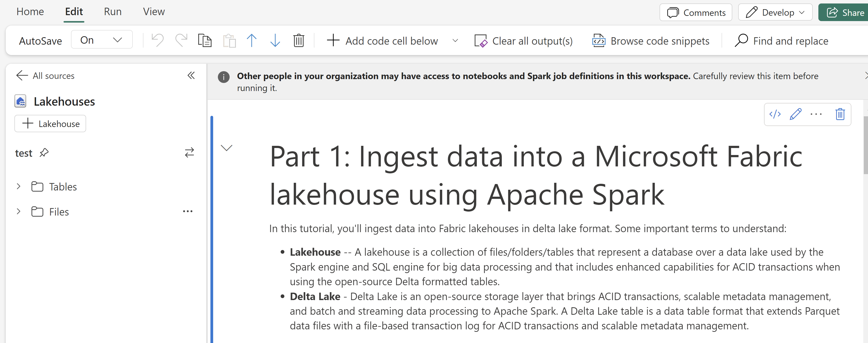Add a new Lakehouse
The width and height of the screenshot is (868, 343).
(x=50, y=124)
